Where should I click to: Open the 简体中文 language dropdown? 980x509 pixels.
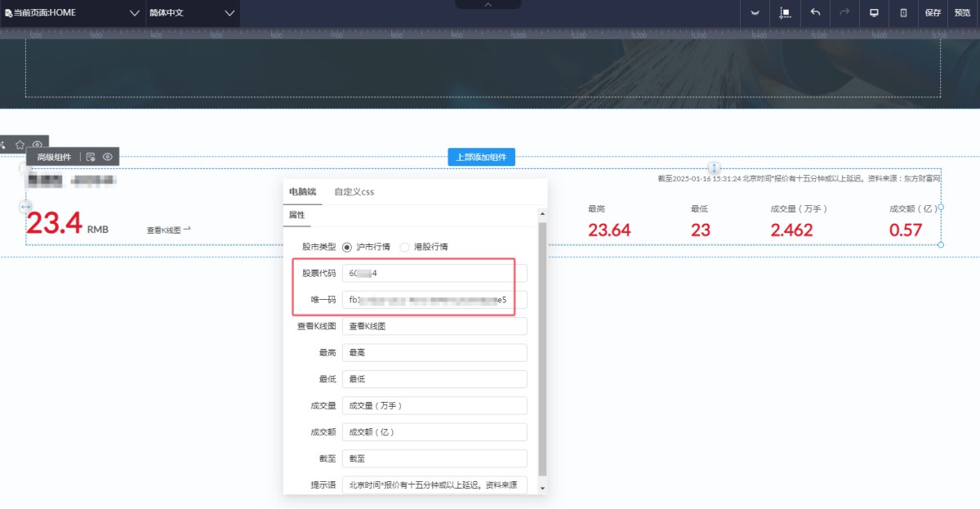[191, 13]
